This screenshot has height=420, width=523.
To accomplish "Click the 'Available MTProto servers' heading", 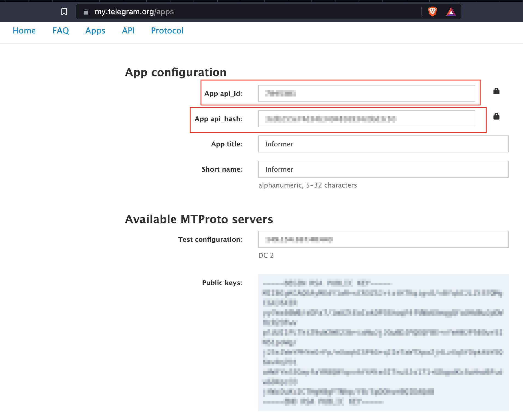I will click(199, 219).
